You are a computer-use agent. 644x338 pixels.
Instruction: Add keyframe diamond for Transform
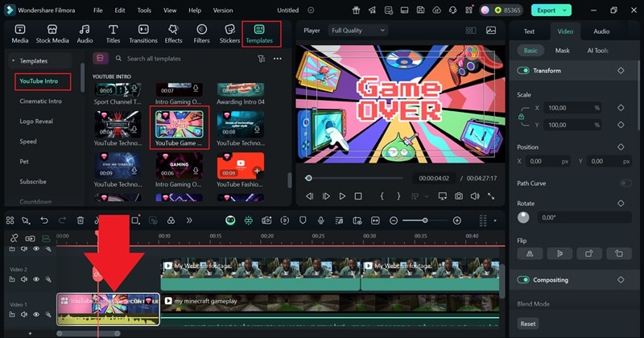tap(621, 71)
